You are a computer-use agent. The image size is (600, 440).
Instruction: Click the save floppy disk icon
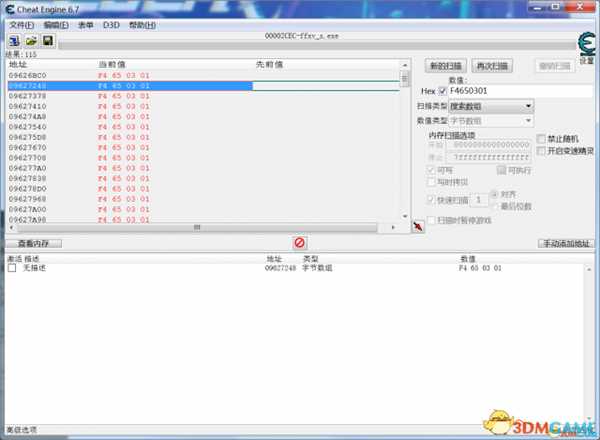coord(47,40)
